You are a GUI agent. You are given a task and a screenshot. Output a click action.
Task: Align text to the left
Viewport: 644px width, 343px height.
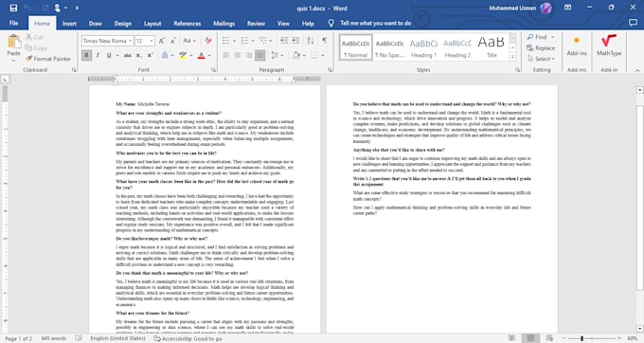tap(226, 55)
